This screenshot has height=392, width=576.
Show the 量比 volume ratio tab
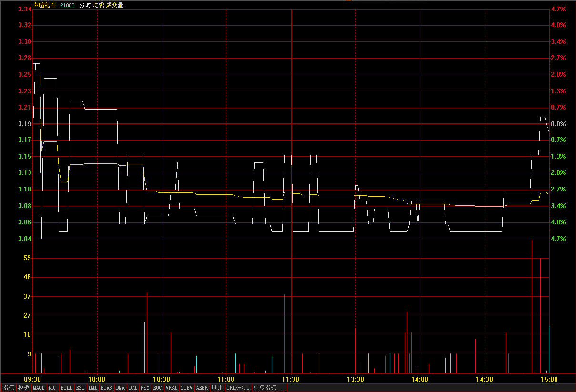pyautogui.click(x=217, y=388)
